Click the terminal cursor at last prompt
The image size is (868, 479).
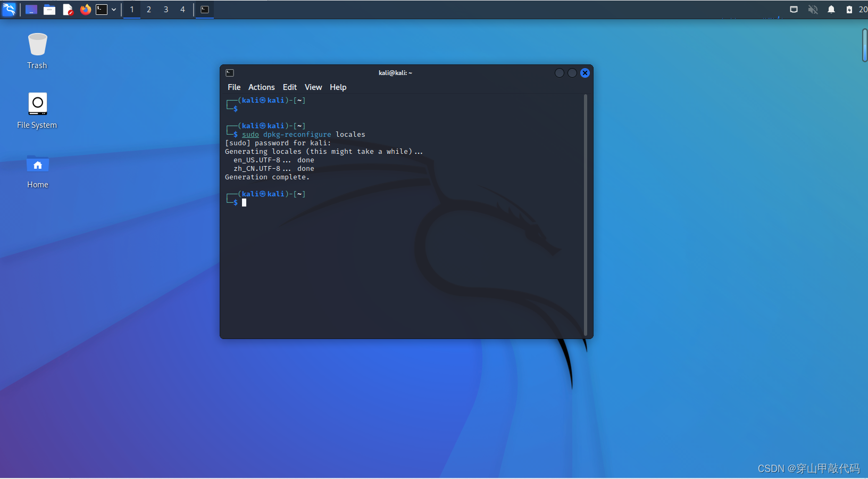[244, 203]
